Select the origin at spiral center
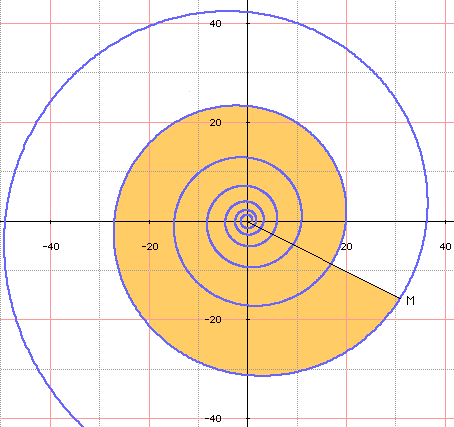The height and width of the screenshot is (427, 454). coord(247,221)
